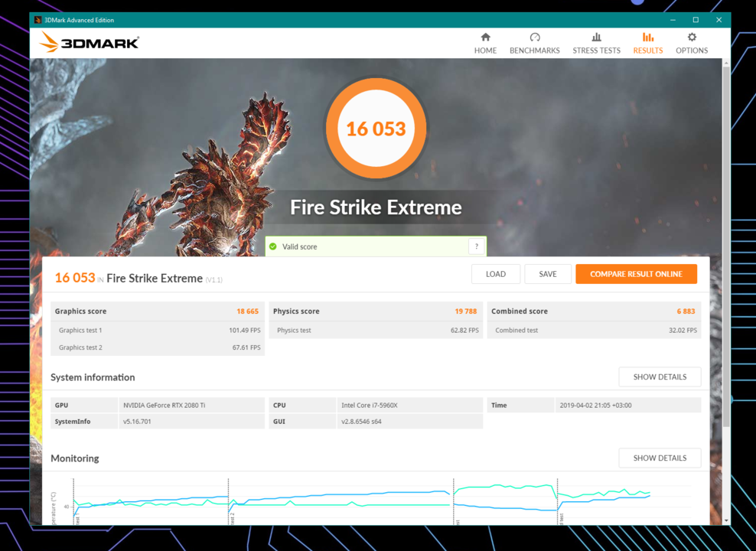This screenshot has width=756, height=551.
Task: Select the BENCHMARKS menu label
Action: (535, 51)
